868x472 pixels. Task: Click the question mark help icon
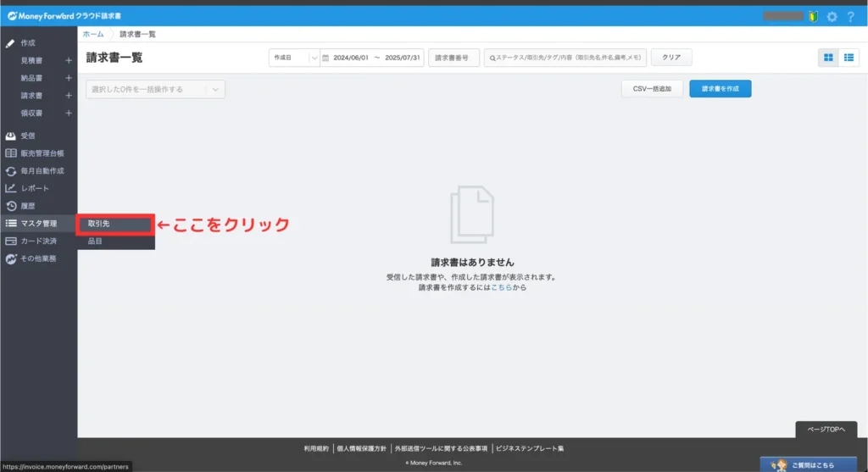coord(850,16)
